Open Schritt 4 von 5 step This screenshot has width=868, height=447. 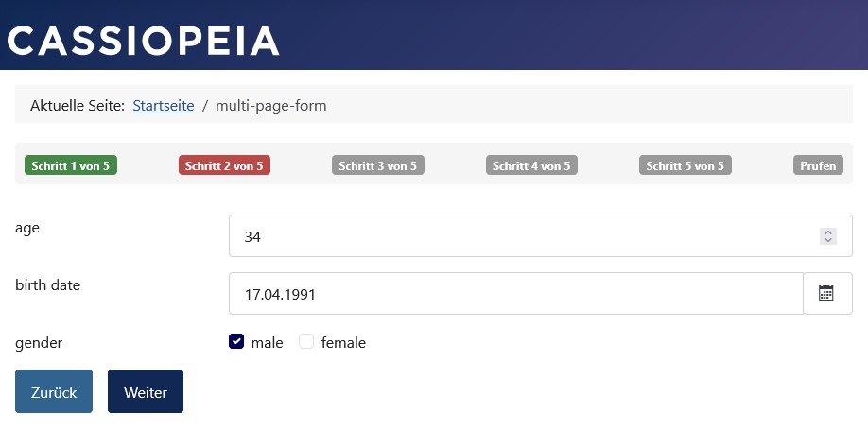pyautogui.click(x=531, y=165)
